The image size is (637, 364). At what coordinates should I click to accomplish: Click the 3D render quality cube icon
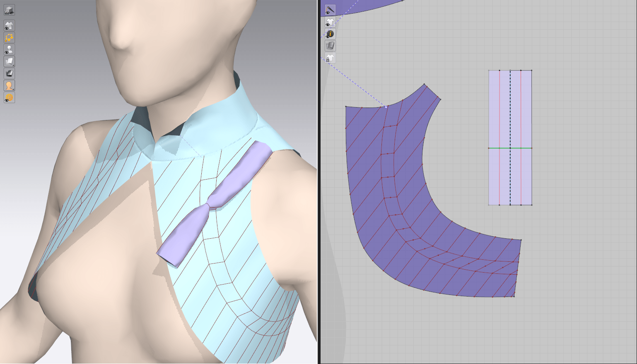[9, 10]
